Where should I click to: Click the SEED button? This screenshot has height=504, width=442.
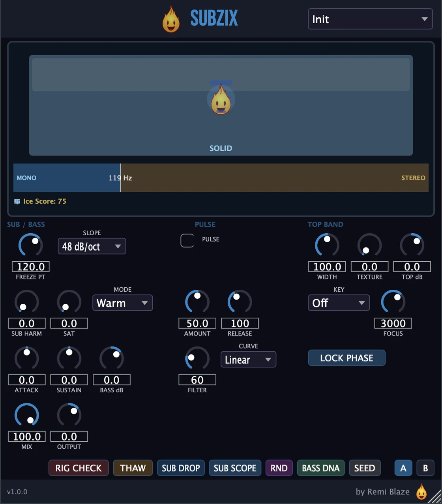(365, 468)
